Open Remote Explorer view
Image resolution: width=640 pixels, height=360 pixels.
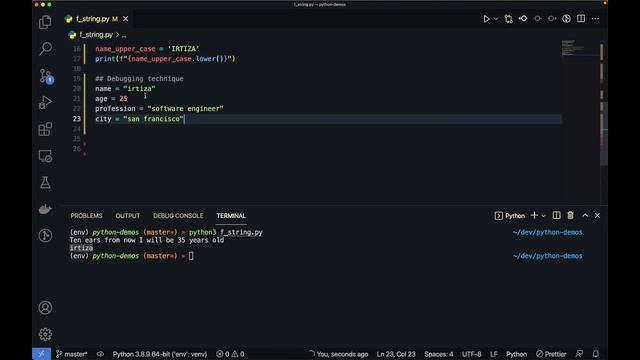(45, 156)
